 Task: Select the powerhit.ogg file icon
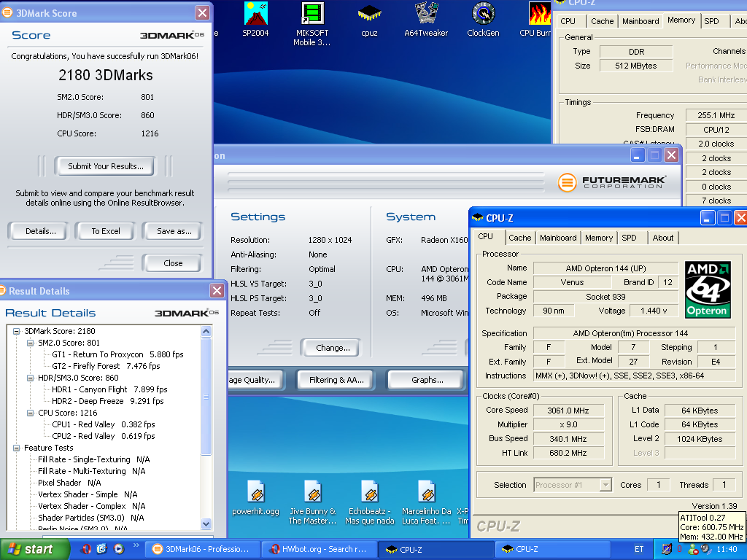256,498
